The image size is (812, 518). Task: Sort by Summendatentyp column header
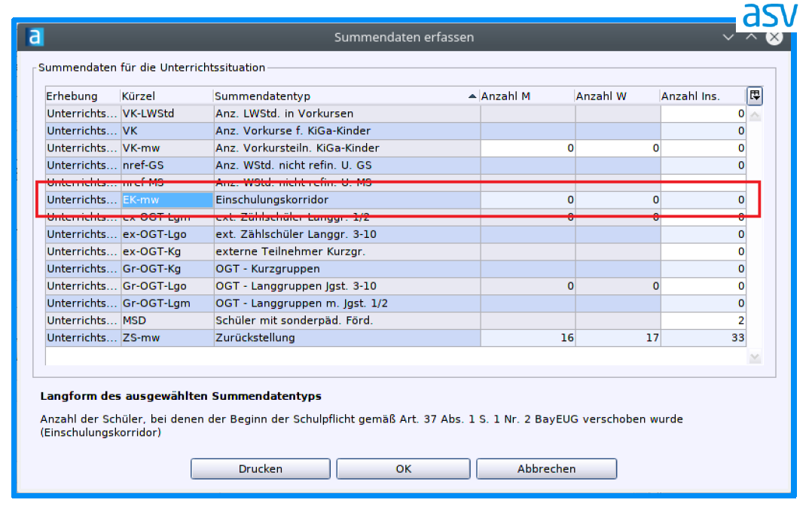(346, 96)
